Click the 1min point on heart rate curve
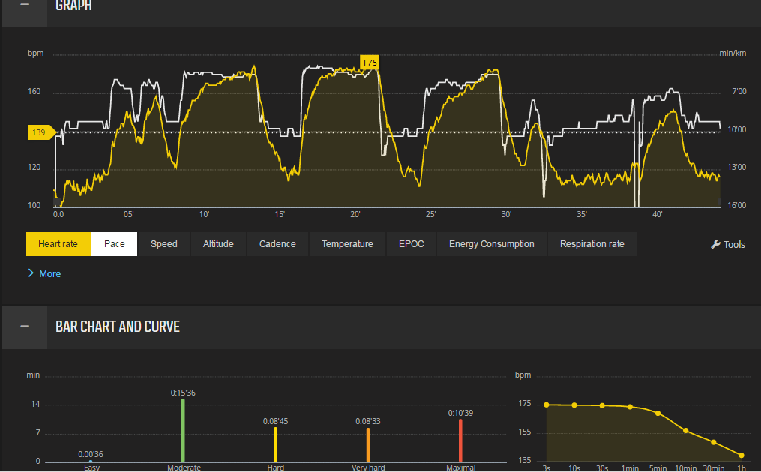The image size is (761, 472). 630,407
